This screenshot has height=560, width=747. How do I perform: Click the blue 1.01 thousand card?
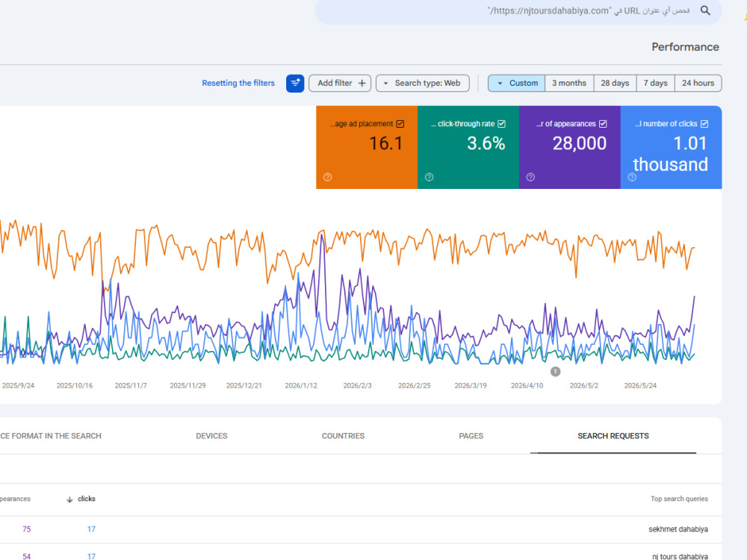(672, 148)
